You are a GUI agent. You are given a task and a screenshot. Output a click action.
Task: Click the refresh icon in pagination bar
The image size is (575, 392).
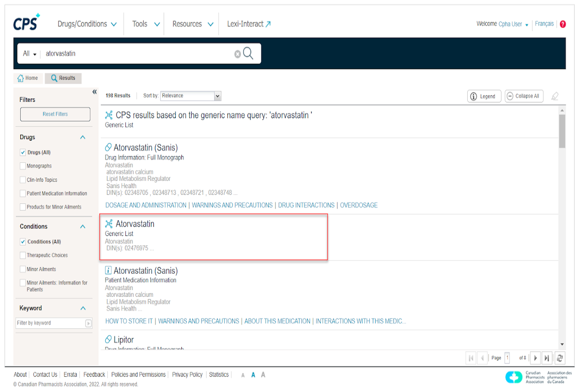point(560,358)
